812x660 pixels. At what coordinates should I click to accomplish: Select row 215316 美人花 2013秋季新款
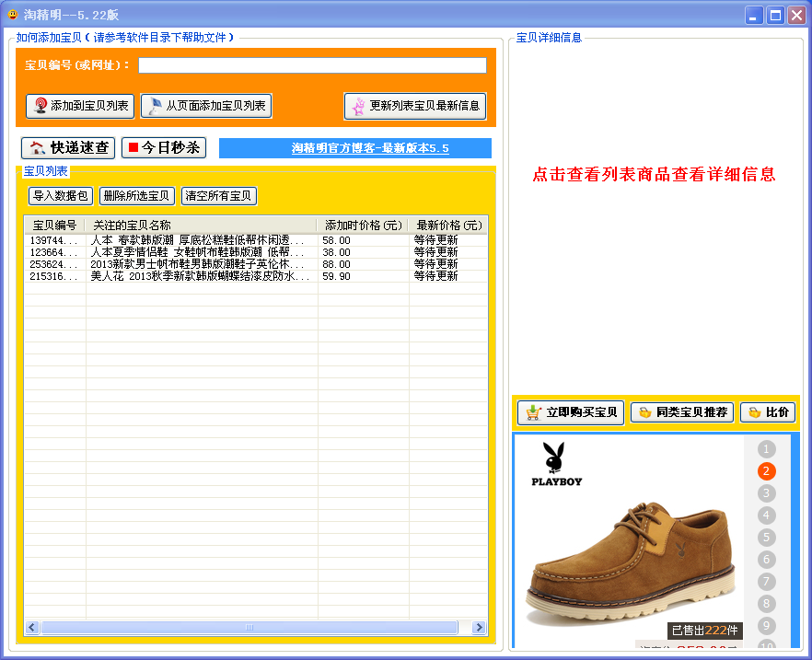(256, 276)
